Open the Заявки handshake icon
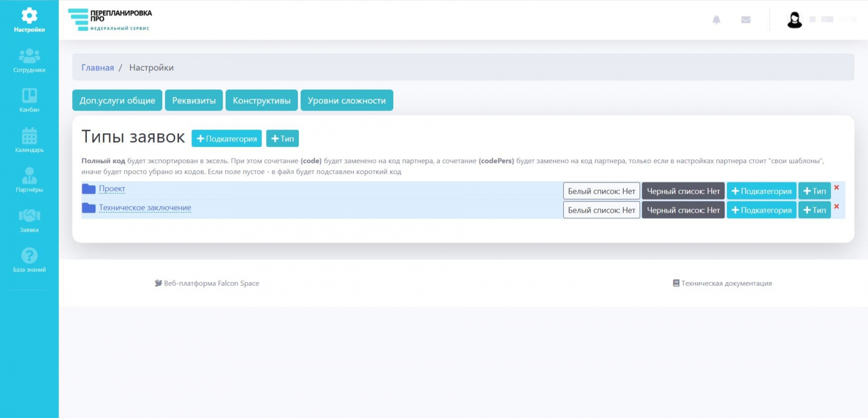 tap(29, 216)
